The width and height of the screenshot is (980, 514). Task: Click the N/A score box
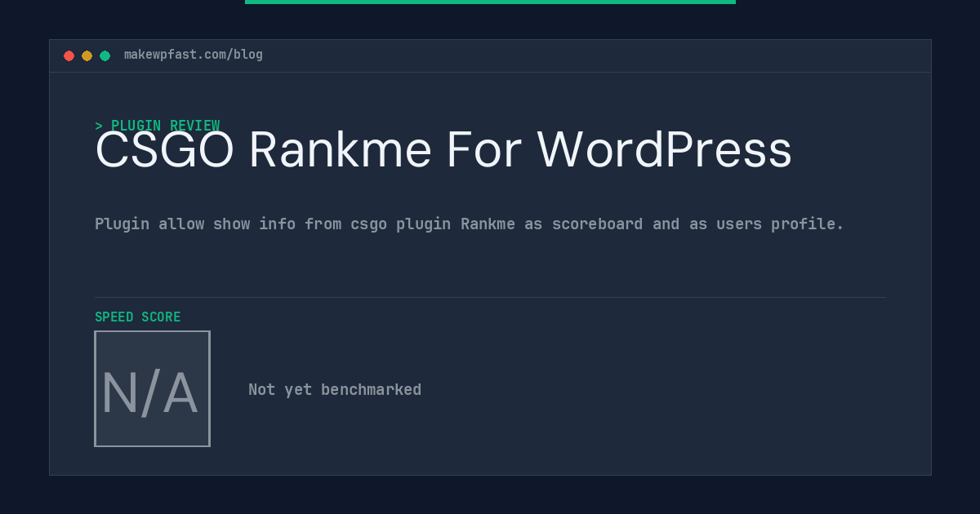[x=152, y=388]
